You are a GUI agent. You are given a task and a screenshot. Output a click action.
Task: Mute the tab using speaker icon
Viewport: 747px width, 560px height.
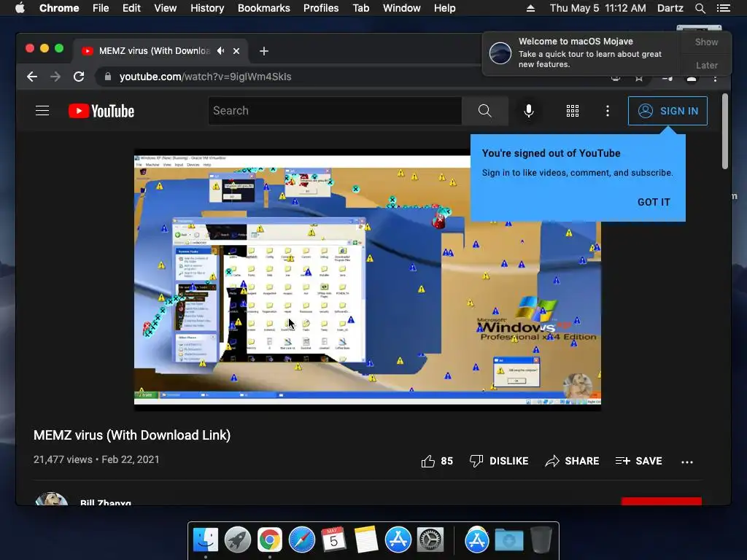(220, 50)
